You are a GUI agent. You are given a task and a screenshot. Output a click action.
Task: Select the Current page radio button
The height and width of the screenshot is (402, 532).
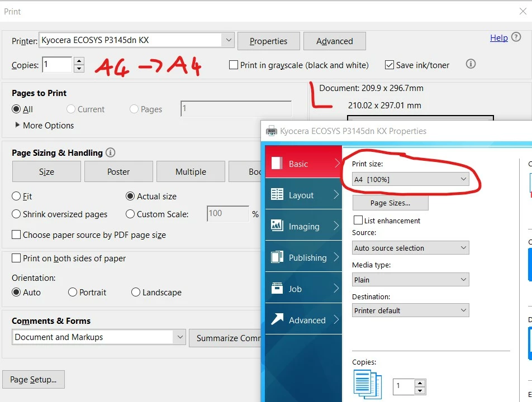tap(70, 109)
